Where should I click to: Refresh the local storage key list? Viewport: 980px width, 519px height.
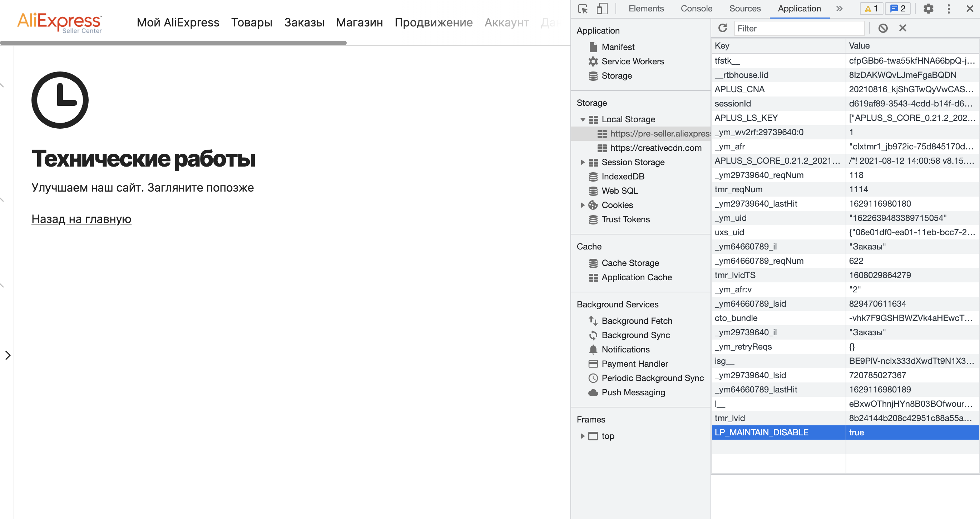coord(723,28)
